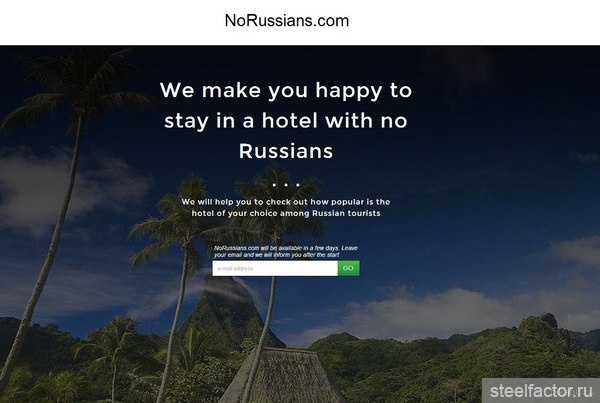The height and width of the screenshot is (403, 600).
Task: Click the subheading about Russian tourists popularity
Action: [x=286, y=207]
